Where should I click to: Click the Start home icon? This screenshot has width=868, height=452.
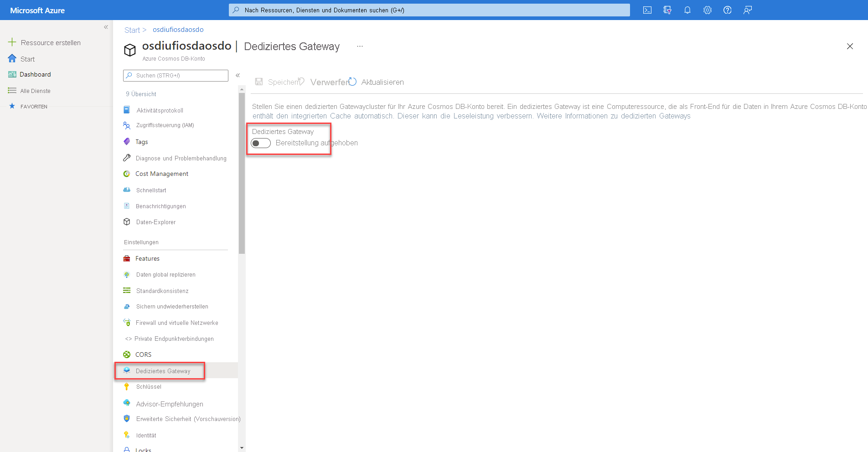12,59
